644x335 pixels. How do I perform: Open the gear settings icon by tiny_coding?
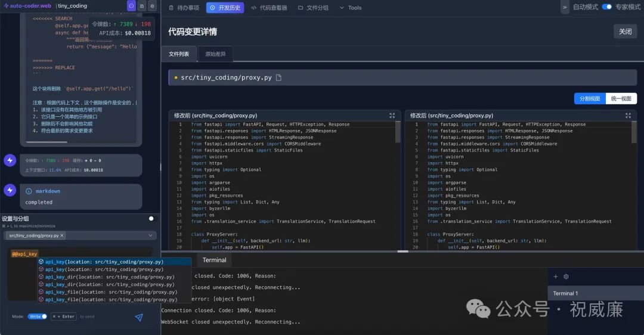point(152,6)
